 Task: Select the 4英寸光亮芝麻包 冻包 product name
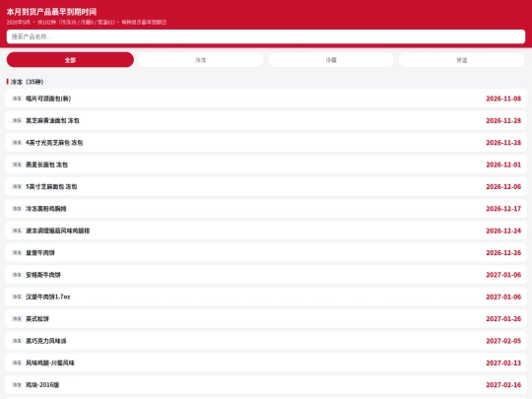[x=54, y=143]
